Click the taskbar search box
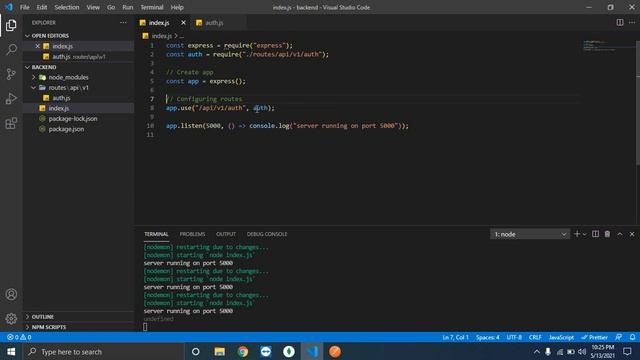This screenshot has height=360, width=640. (104, 351)
